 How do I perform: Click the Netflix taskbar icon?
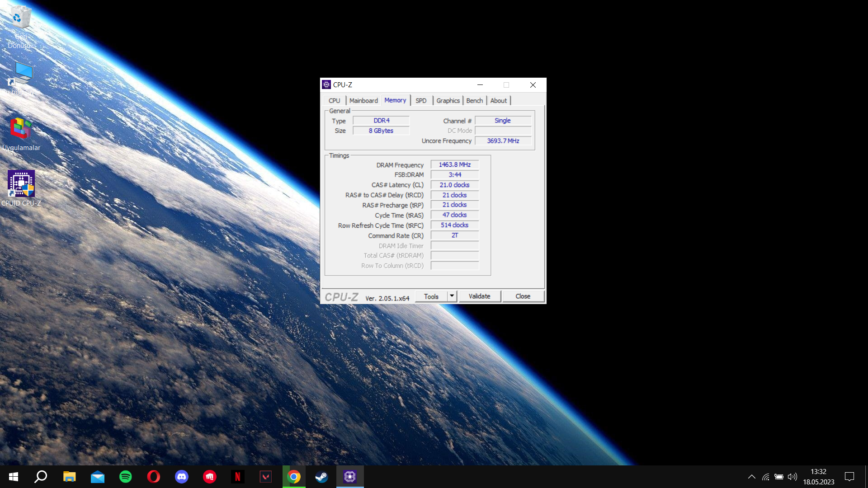237,477
